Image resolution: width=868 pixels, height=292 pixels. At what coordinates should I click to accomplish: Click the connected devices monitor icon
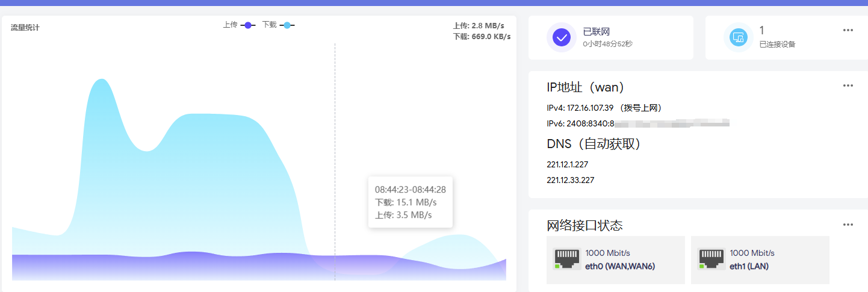(738, 37)
